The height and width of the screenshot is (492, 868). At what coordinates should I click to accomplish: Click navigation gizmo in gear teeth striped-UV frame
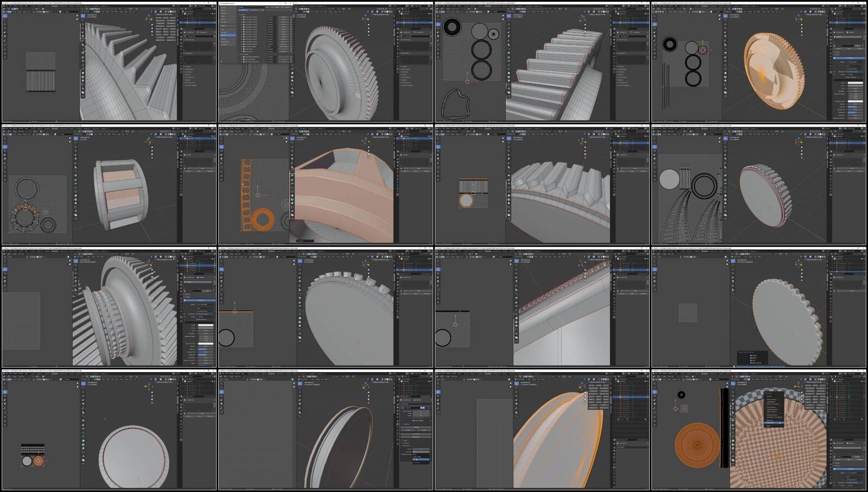[x=148, y=18]
